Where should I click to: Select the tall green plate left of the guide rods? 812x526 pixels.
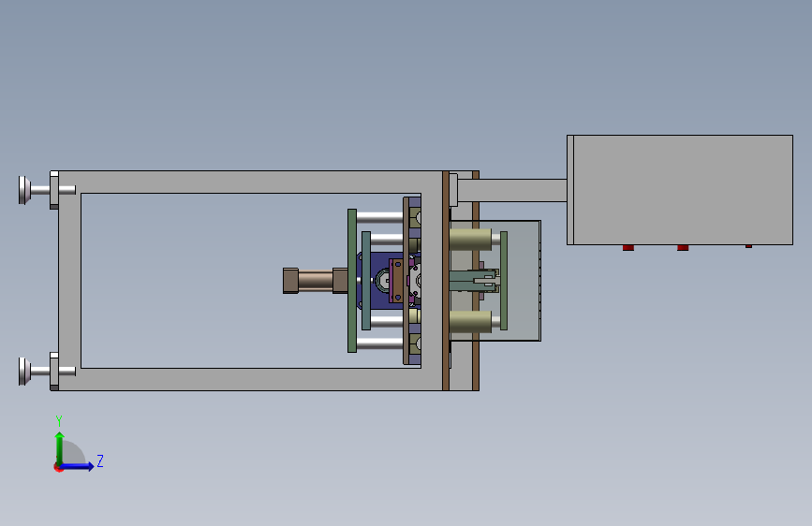click(x=352, y=281)
